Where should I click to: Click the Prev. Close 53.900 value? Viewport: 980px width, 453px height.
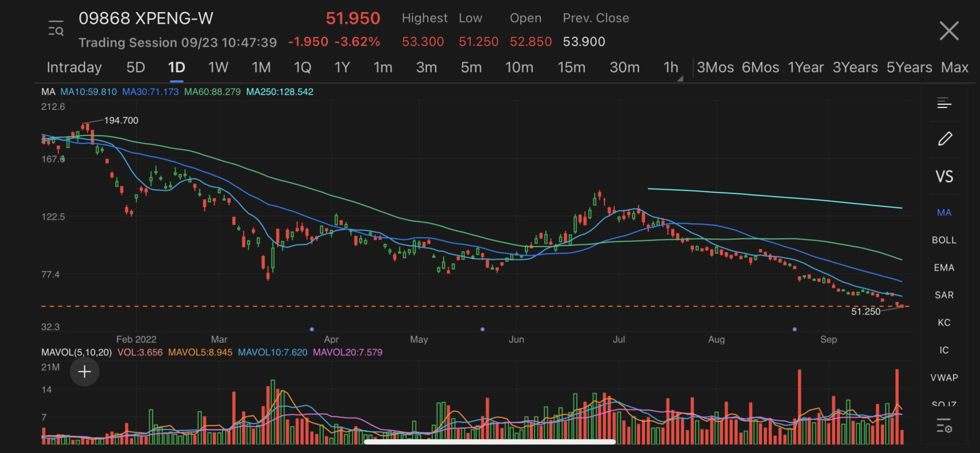click(x=584, y=42)
